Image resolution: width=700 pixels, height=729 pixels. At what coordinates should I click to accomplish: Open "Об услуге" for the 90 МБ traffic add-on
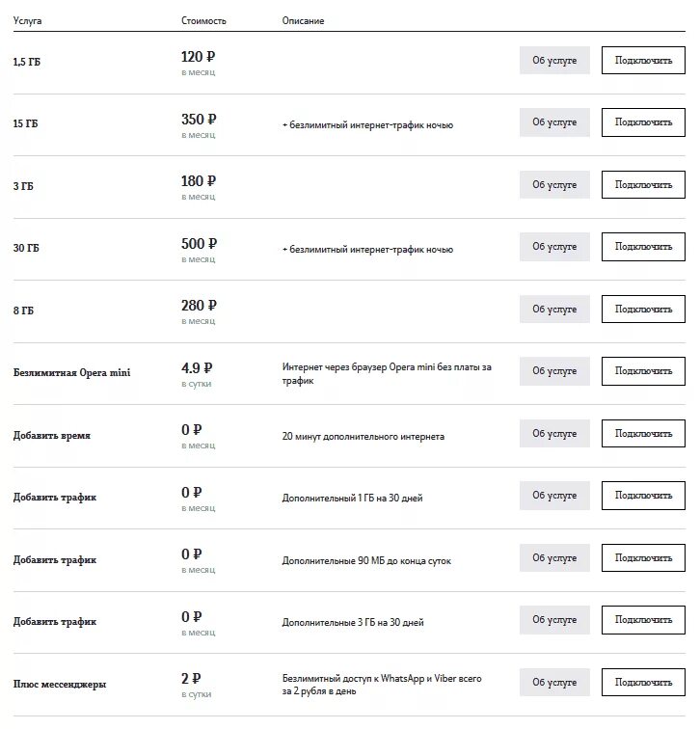[554, 558]
